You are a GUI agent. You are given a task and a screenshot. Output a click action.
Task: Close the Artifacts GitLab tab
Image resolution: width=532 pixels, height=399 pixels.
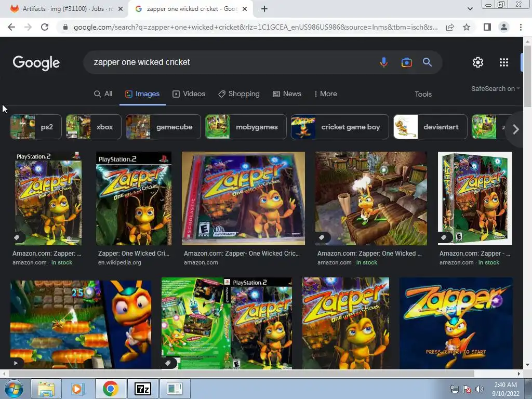pos(121,9)
